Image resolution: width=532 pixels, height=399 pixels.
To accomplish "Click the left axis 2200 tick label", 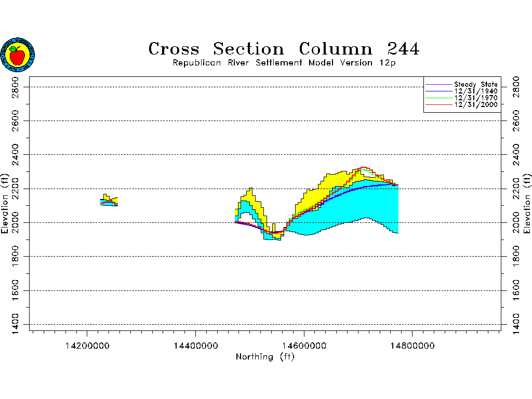I will click(x=15, y=189).
